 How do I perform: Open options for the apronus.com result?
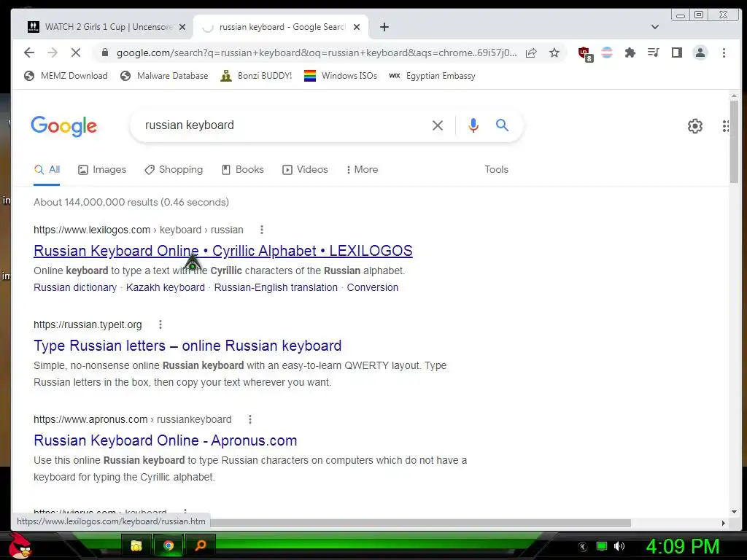coord(250,419)
